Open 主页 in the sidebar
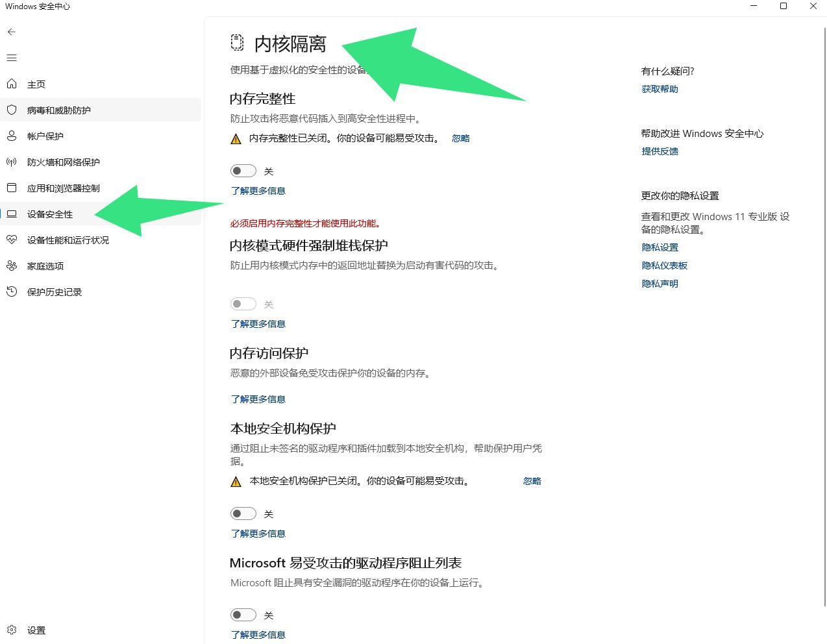Image resolution: width=827 pixels, height=644 pixels. 101,84
